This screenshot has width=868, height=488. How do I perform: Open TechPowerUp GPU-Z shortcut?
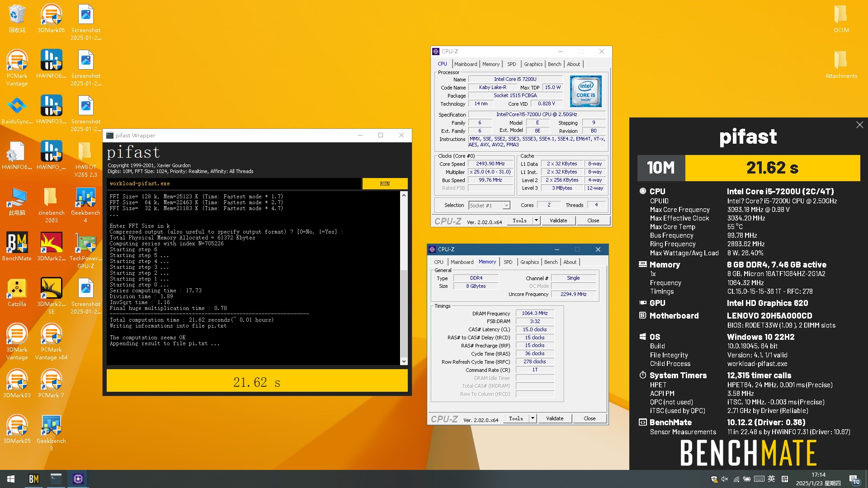[85, 250]
